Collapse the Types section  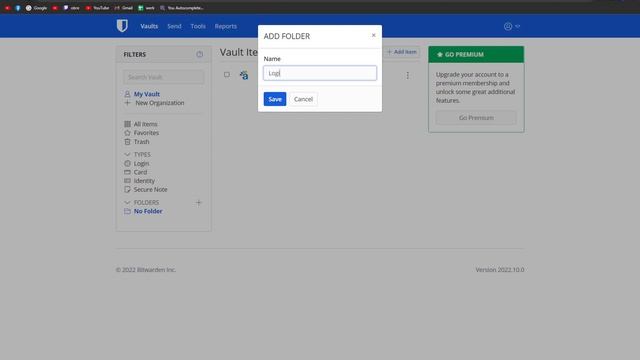(127, 154)
